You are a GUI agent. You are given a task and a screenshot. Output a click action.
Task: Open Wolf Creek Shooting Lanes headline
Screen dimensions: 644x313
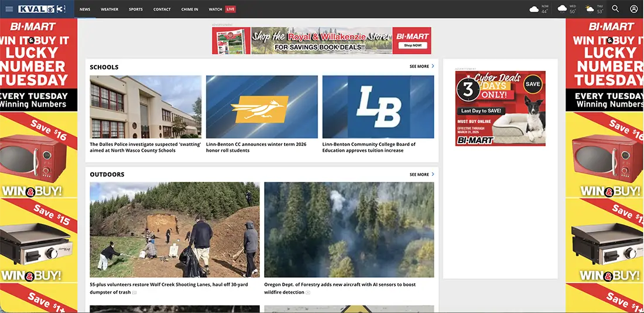(169, 288)
